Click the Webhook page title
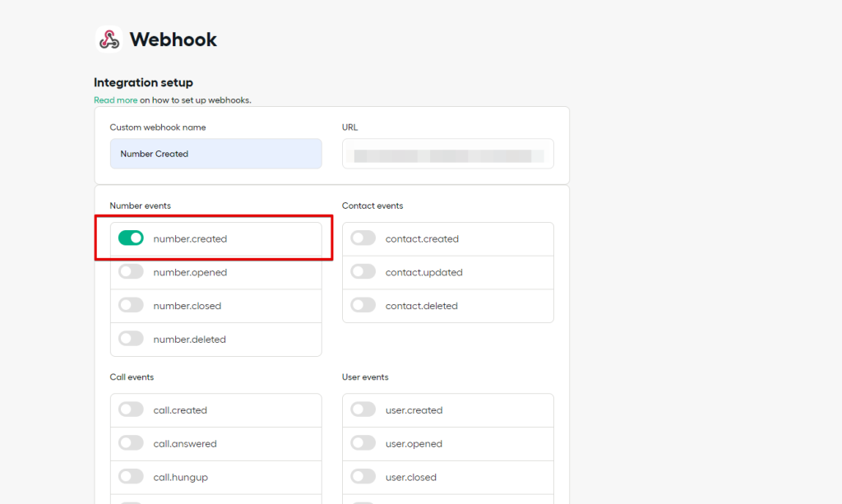Image resolution: width=842 pixels, height=504 pixels. point(173,39)
